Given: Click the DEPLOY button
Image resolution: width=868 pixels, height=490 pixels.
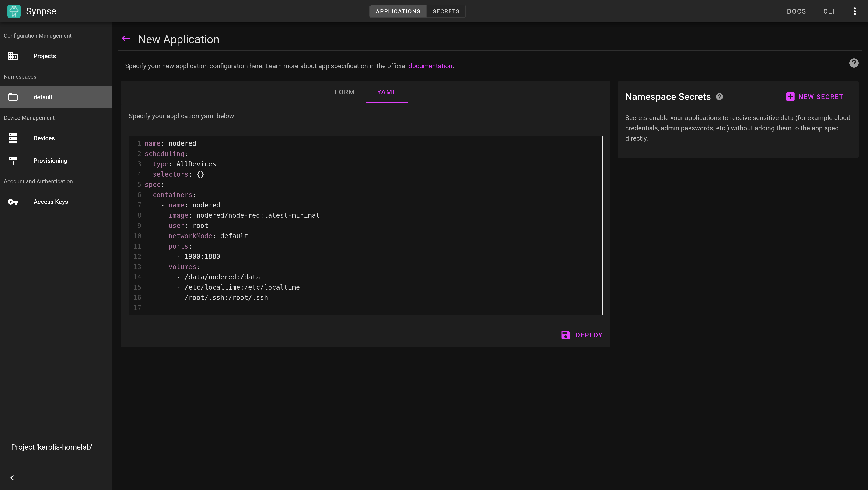Looking at the screenshot, I should coord(589,335).
